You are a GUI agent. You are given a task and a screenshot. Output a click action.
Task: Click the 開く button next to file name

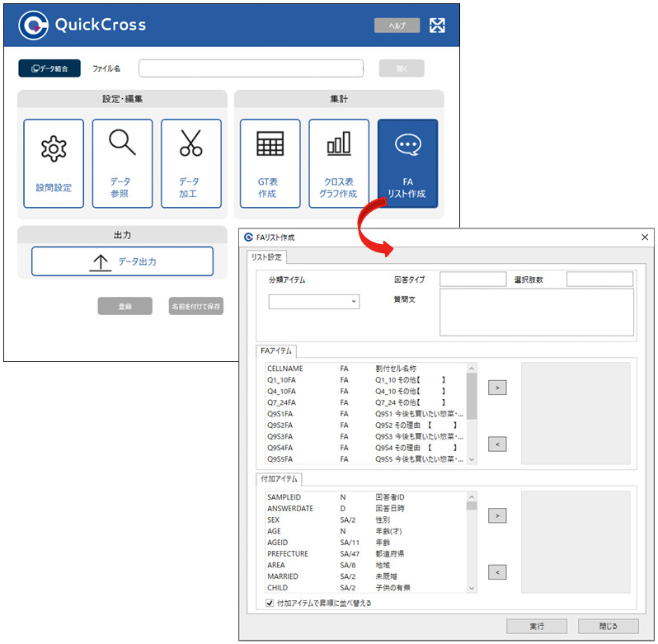pyautogui.click(x=402, y=68)
